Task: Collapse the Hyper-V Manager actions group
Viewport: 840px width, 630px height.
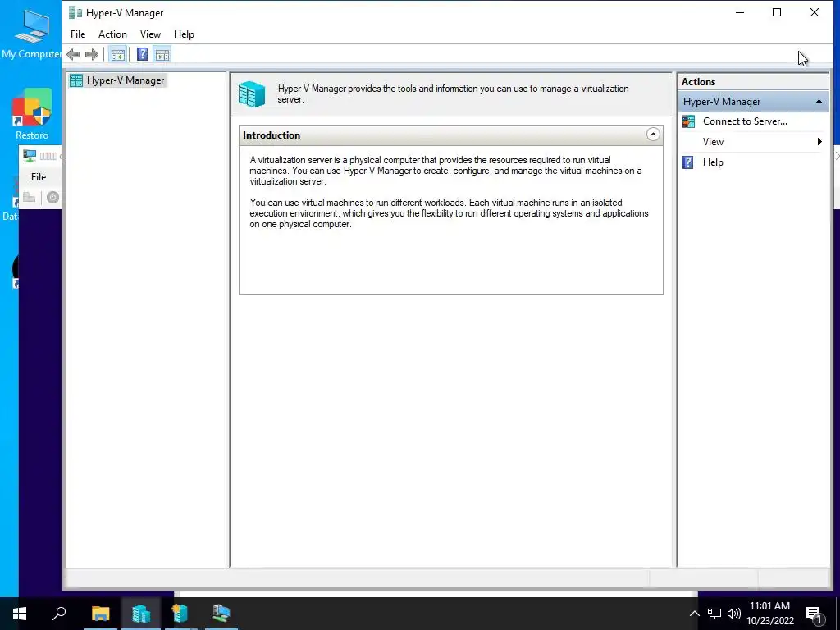Action: pyautogui.click(x=819, y=102)
